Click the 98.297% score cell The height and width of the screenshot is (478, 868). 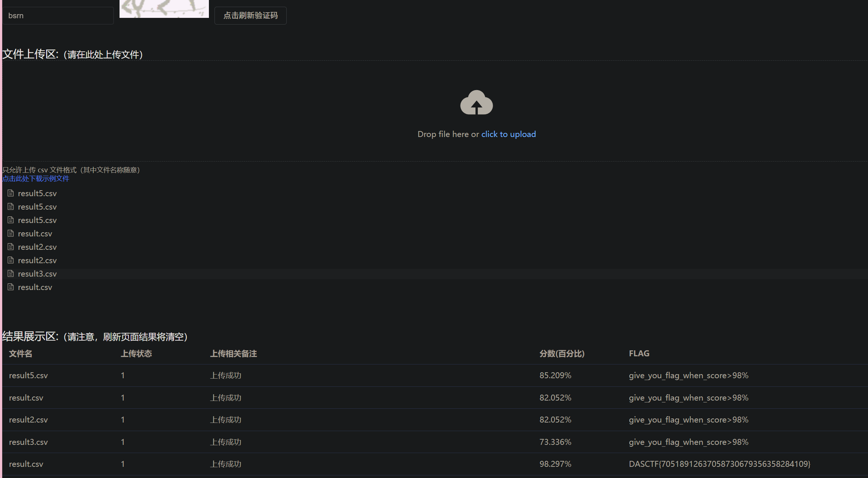(x=555, y=464)
